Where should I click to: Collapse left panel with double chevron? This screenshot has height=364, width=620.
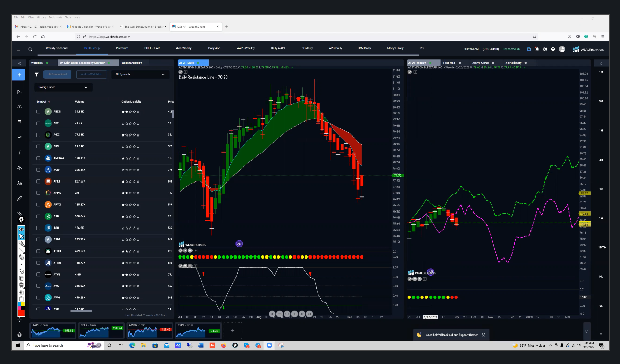tap(19, 63)
